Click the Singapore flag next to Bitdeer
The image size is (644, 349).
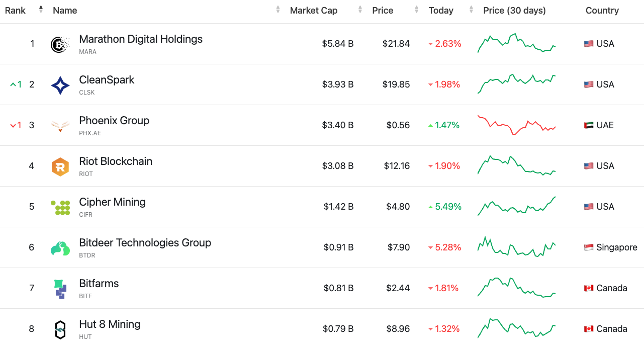click(x=588, y=247)
